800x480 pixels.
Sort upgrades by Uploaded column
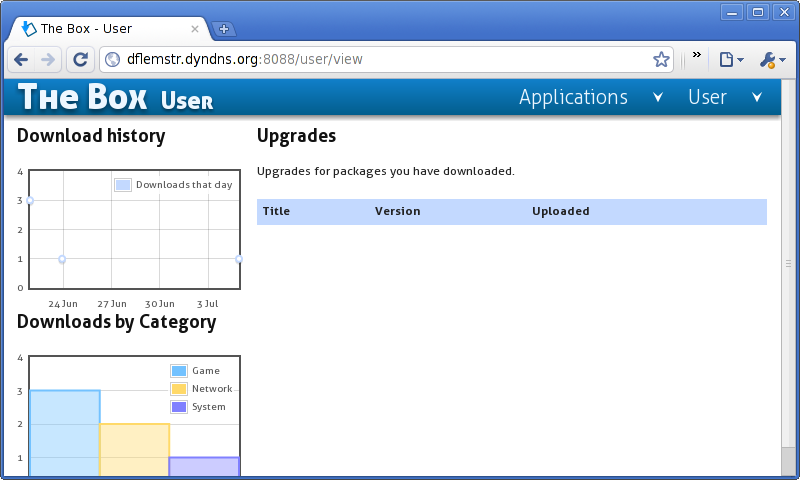point(560,211)
